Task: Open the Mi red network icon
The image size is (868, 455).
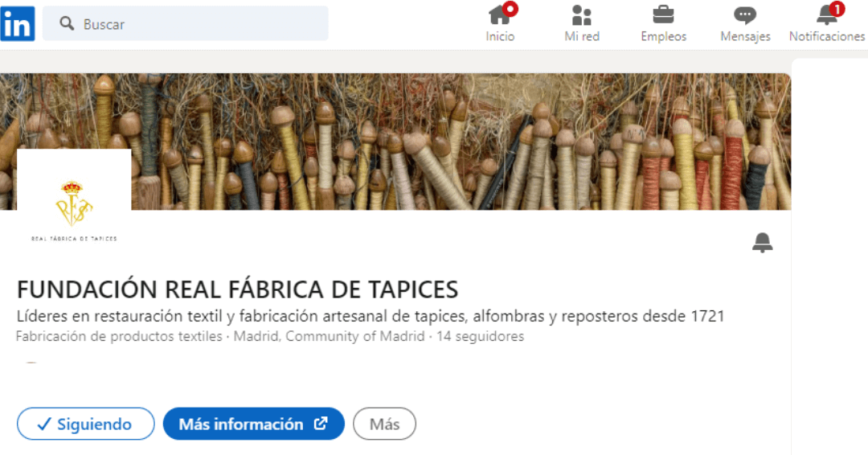Action: (x=582, y=15)
